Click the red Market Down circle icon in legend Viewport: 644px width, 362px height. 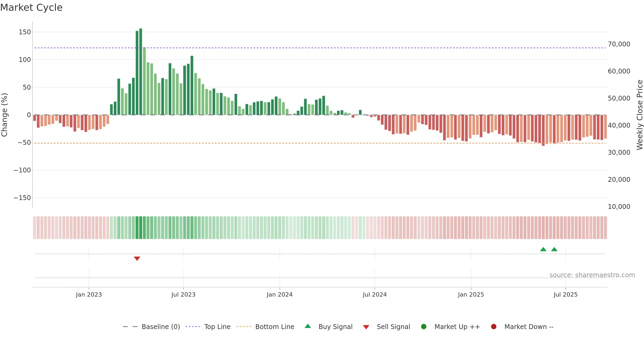493,327
